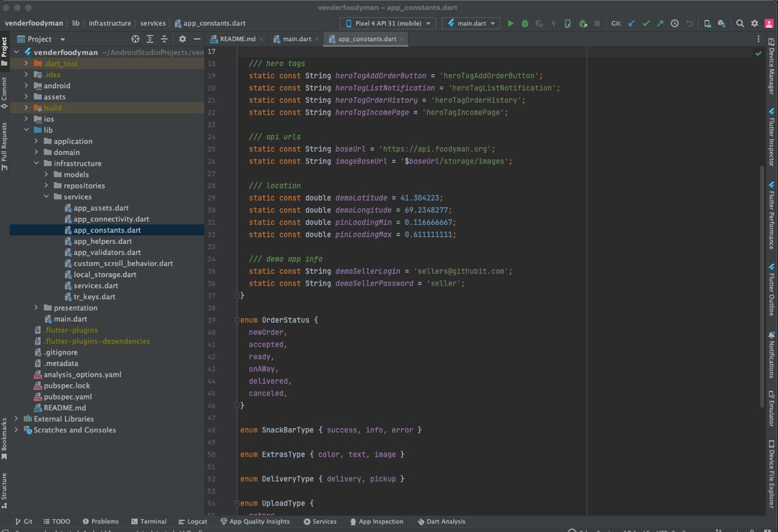Expand the presentation folder
Image resolution: width=778 pixels, height=532 pixels.
[x=36, y=308]
